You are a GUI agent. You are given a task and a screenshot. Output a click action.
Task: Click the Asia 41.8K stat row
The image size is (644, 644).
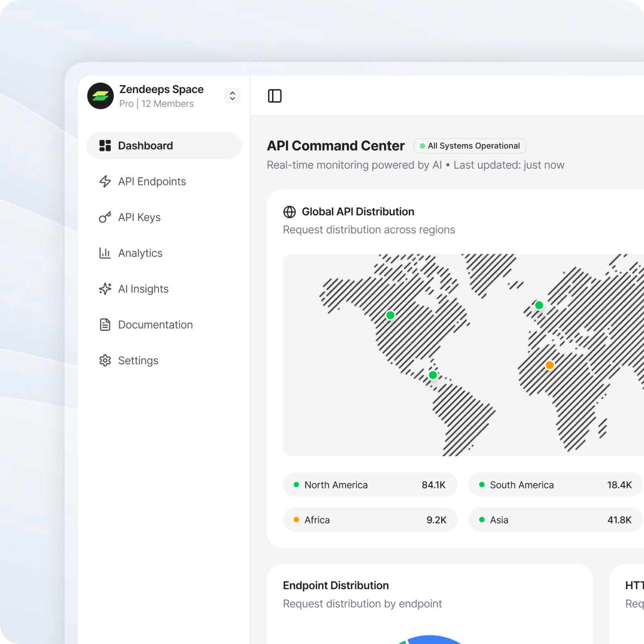(554, 519)
